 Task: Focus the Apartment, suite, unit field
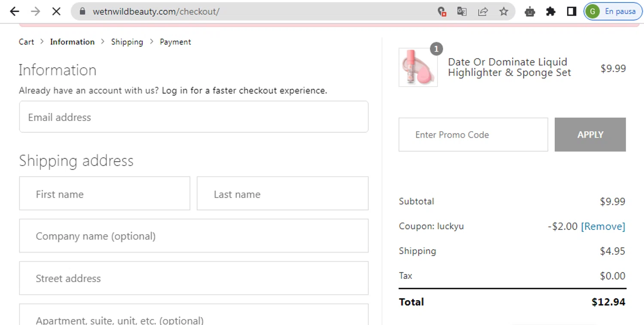[x=194, y=315]
